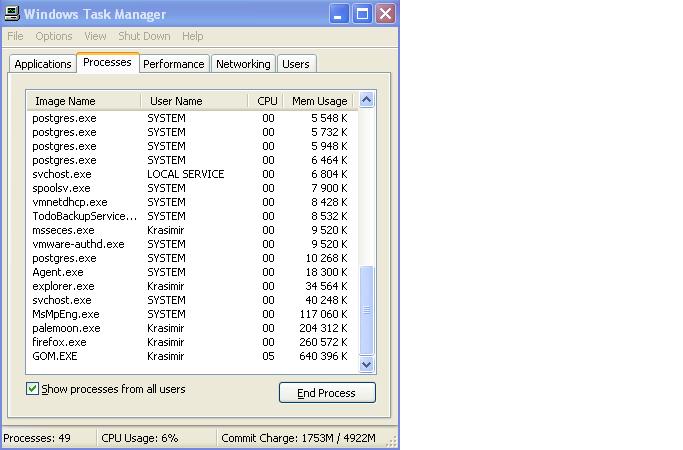The width and height of the screenshot is (683, 450).
Task: Toggle Show processes from all users
Action: pyautogui.click(x=33, y=389)
